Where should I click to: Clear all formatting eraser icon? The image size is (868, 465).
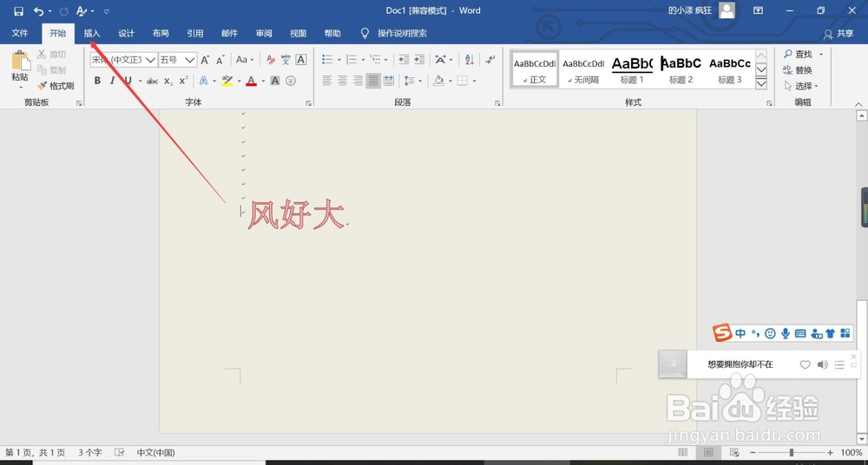[271, 60]
